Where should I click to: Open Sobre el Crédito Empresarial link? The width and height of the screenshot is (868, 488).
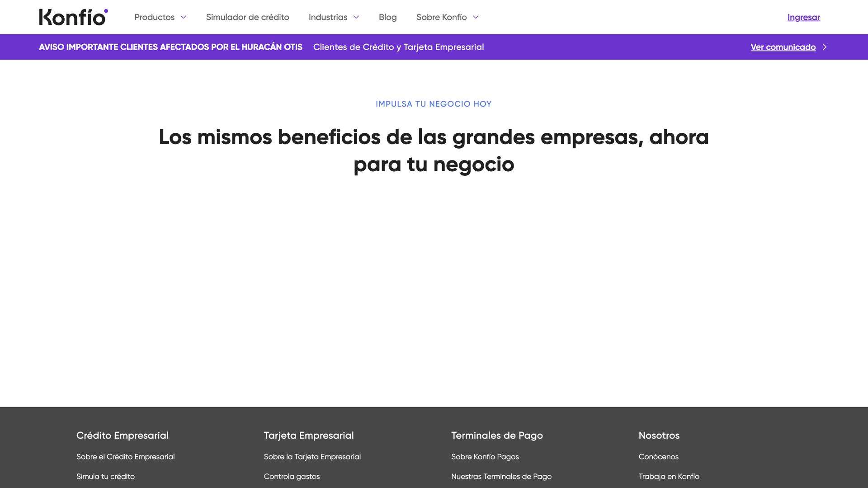(125, 457)
